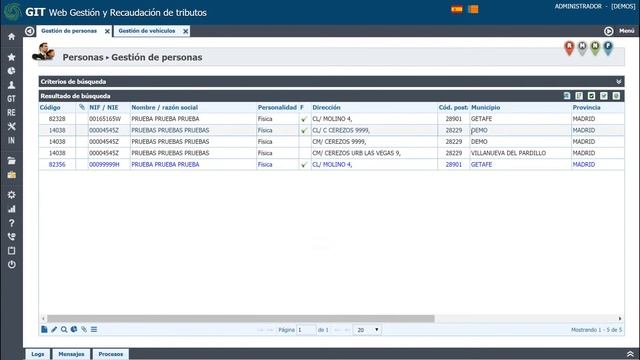Click the blue F pin marker
640x360 pixels.
(x=608, y=48)
